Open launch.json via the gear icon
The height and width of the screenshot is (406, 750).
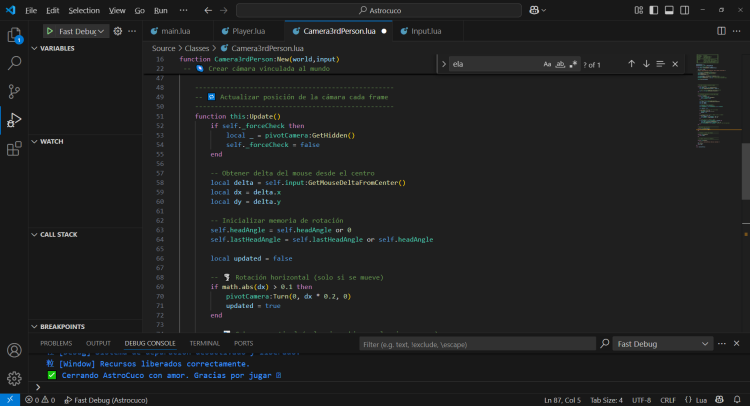(118, 31)
